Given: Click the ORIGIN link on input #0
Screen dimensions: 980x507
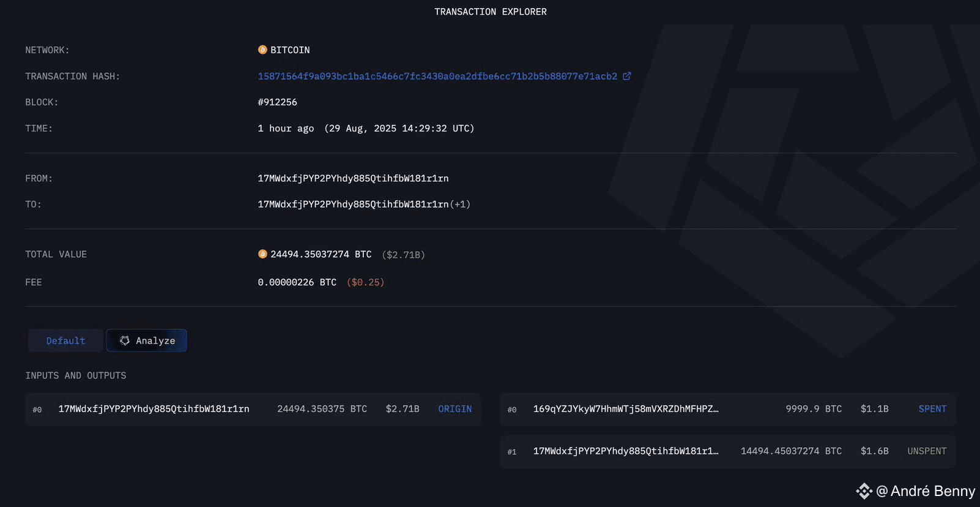Looking at the screenshot, I should (x=455, y=409).
